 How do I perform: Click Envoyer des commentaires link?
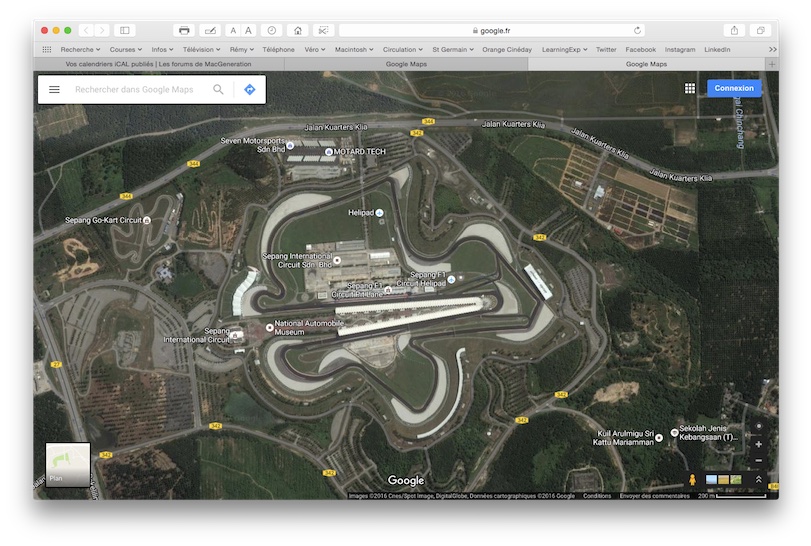pos(654,496)
